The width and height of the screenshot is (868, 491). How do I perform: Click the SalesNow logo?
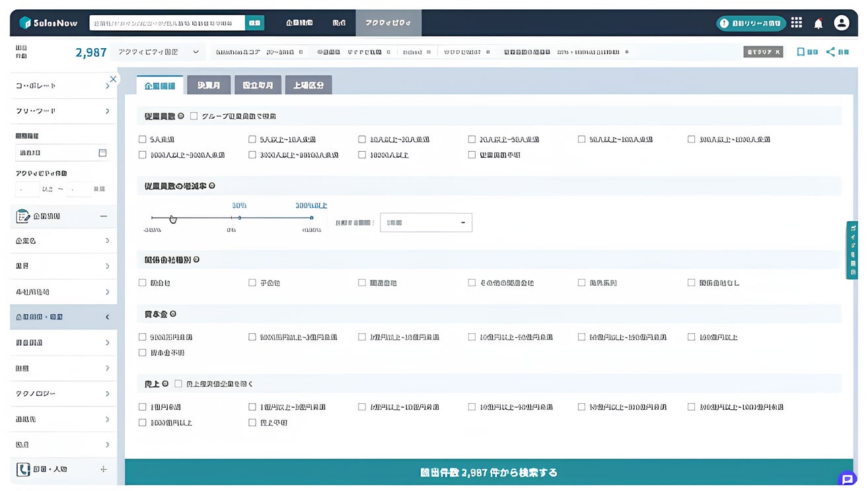tap(48, 23)
